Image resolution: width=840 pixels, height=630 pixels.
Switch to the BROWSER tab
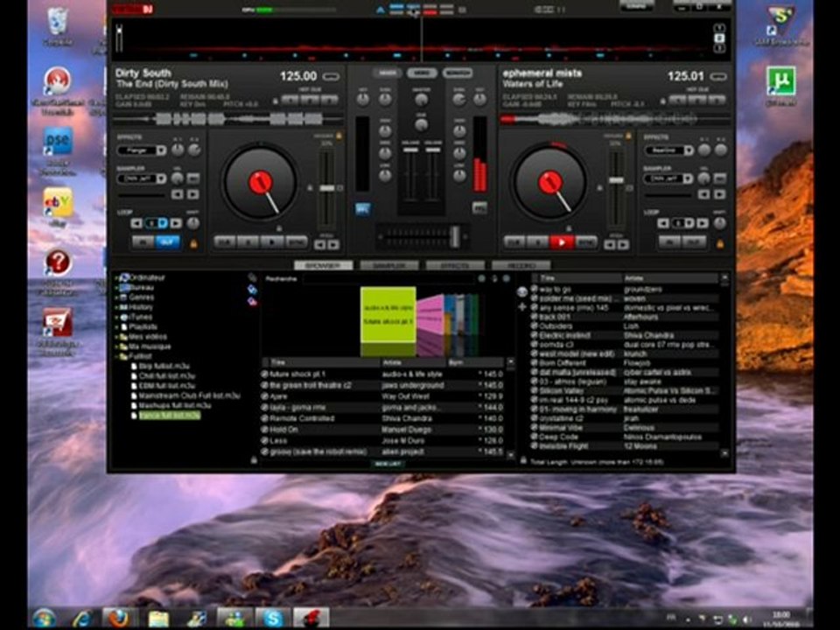pyautogui.click(x=324, y=265)
